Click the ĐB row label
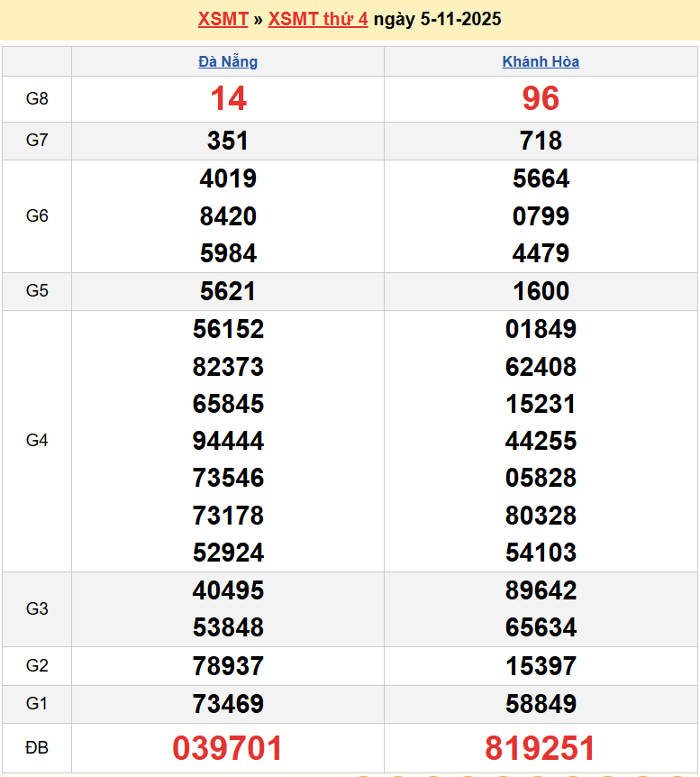This screenshot has width=700, height=777. pos(37,748)
